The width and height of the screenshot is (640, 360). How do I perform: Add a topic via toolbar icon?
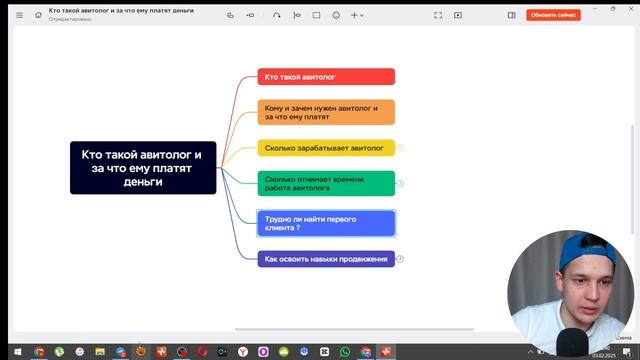[231, 15]
